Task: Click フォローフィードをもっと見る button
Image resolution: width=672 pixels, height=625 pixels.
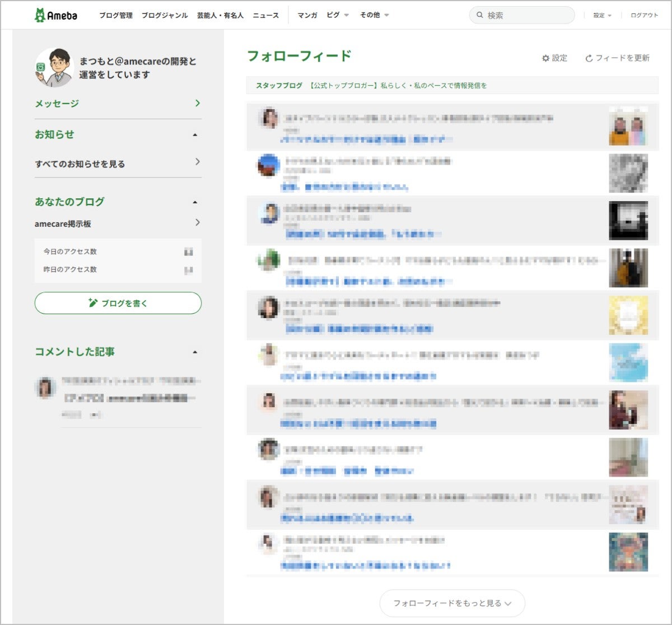Action: click(452, 603)
